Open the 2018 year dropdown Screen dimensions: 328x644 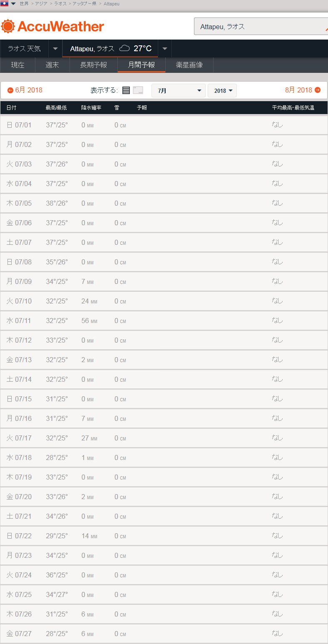(222, 91)
